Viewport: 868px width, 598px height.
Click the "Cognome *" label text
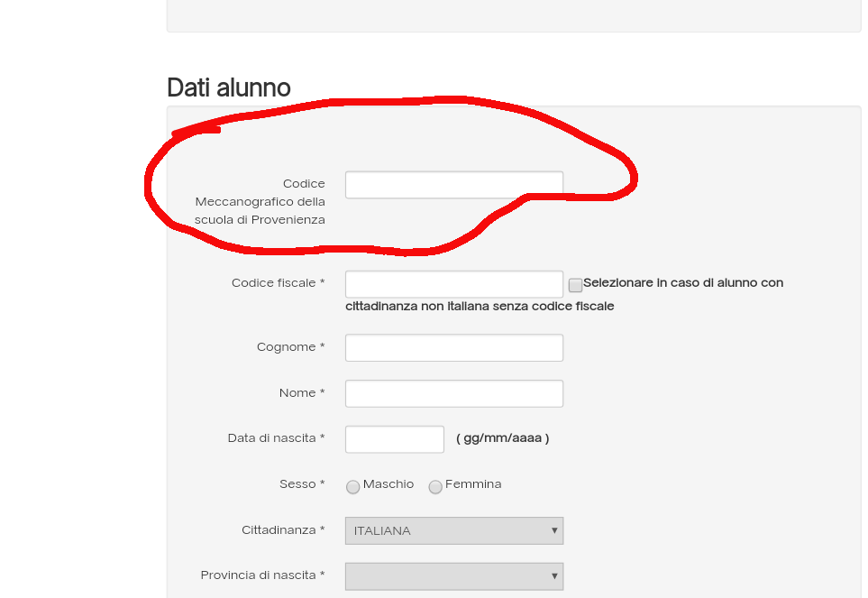(x=290, y=347)
